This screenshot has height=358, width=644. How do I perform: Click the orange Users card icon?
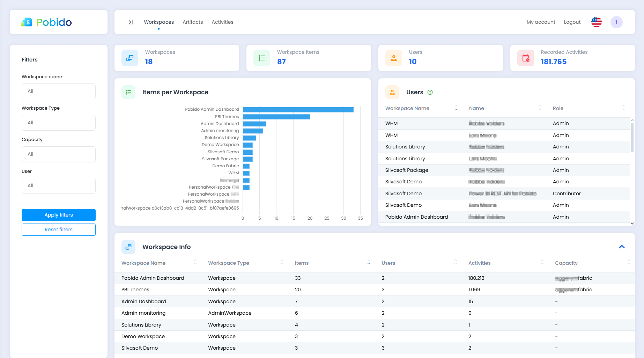[393, 58]
